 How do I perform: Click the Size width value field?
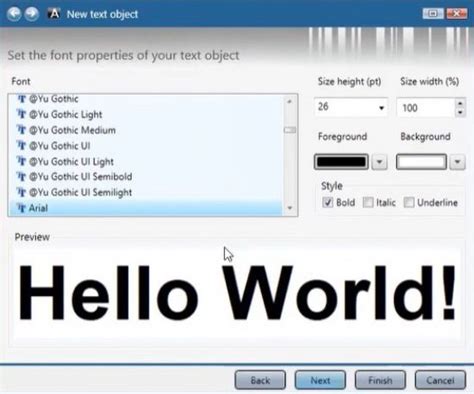pos(426,108)
